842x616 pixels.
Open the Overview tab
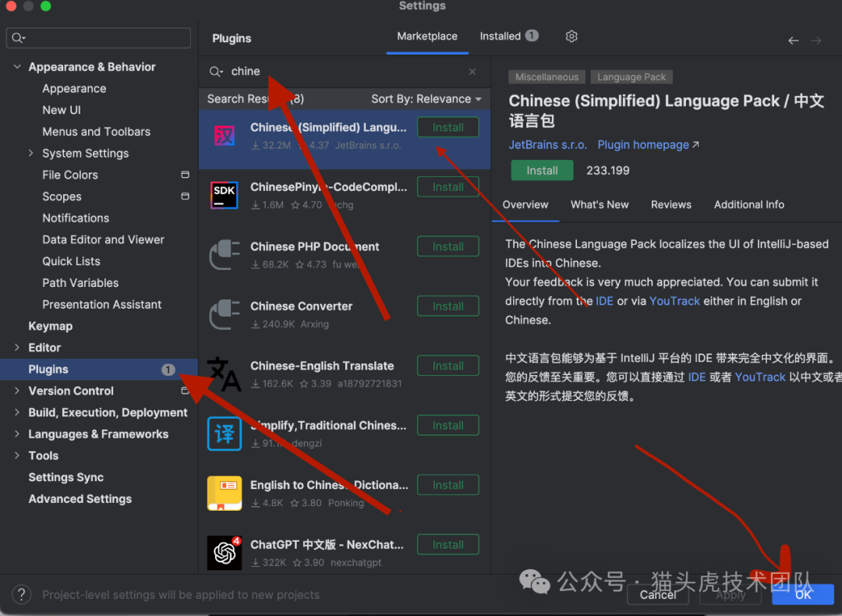[525, 204]
